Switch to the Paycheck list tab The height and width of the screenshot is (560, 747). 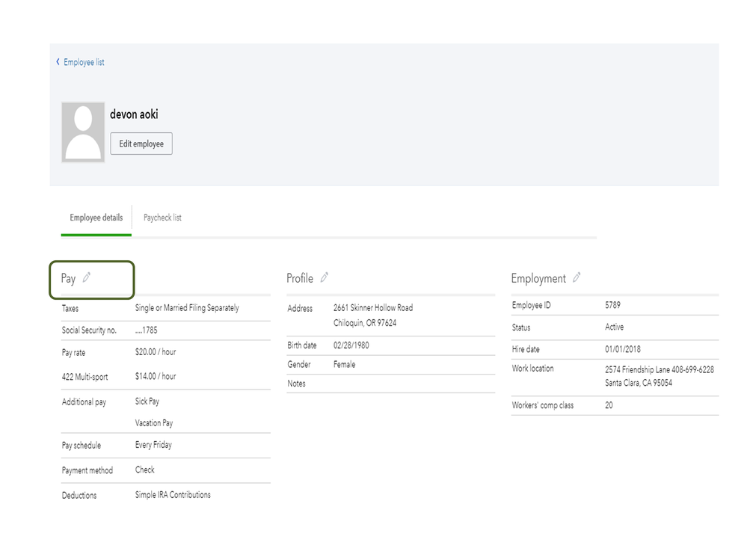click(x=162, y=218)
